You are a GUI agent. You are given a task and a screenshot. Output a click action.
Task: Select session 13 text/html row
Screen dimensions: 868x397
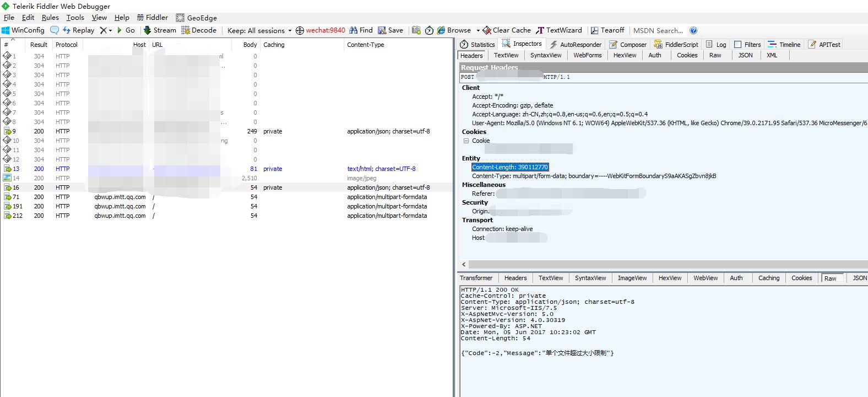(226, 169)
